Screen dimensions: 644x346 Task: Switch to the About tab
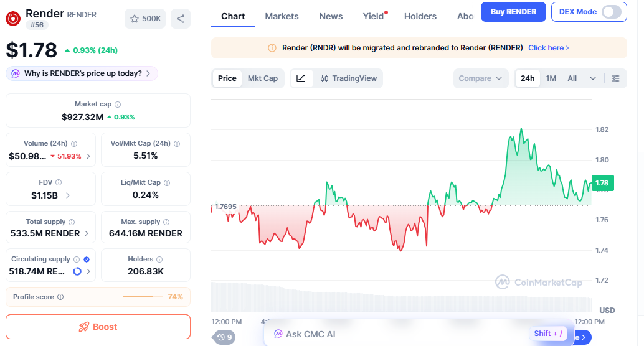pyautogui.click(x=465, y=16)
